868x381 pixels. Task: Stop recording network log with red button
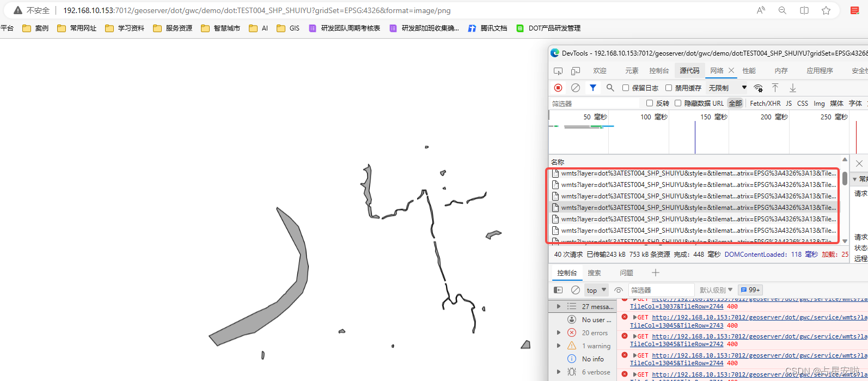tap(558, 88)
